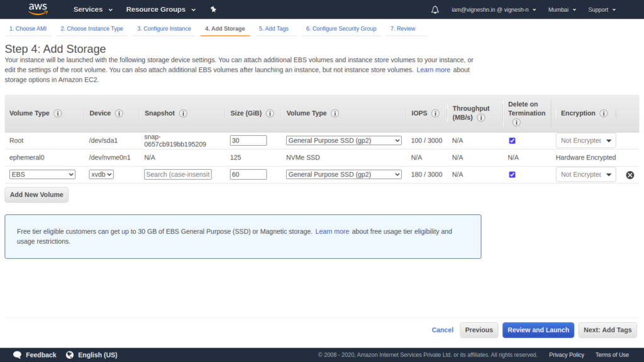The width and height of the screenshot is (644, 362).
Task: Show info icon for Snapshot column
Action: coord(183,113)
